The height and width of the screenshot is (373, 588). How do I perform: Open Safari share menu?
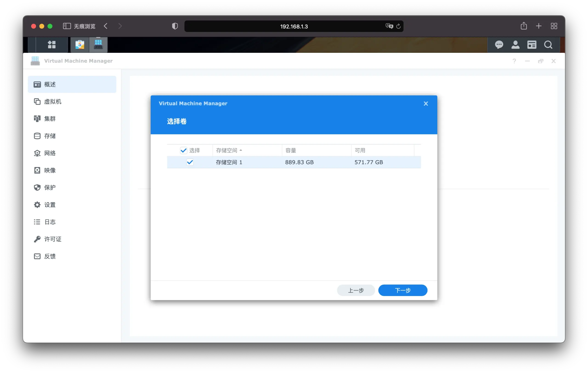523,26
